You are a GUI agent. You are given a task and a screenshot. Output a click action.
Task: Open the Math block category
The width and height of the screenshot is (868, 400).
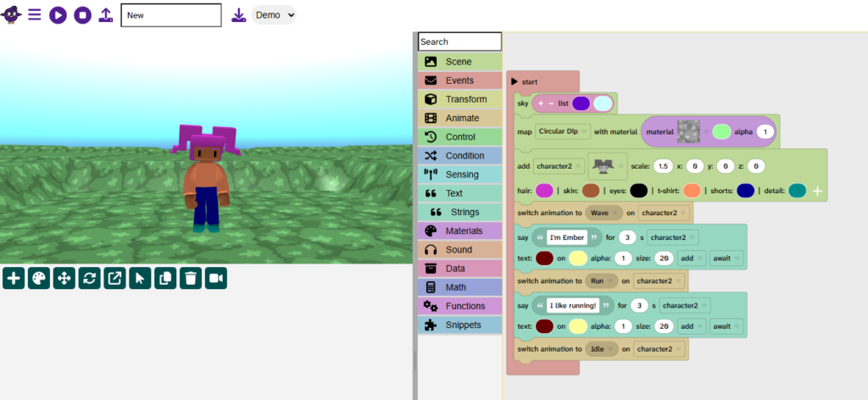[460, 287]
